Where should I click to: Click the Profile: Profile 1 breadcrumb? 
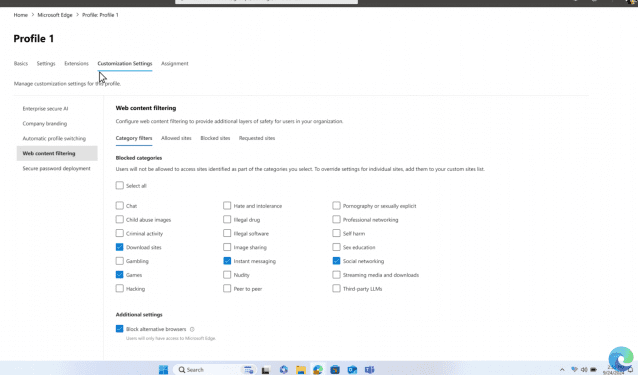coord(101,15)
